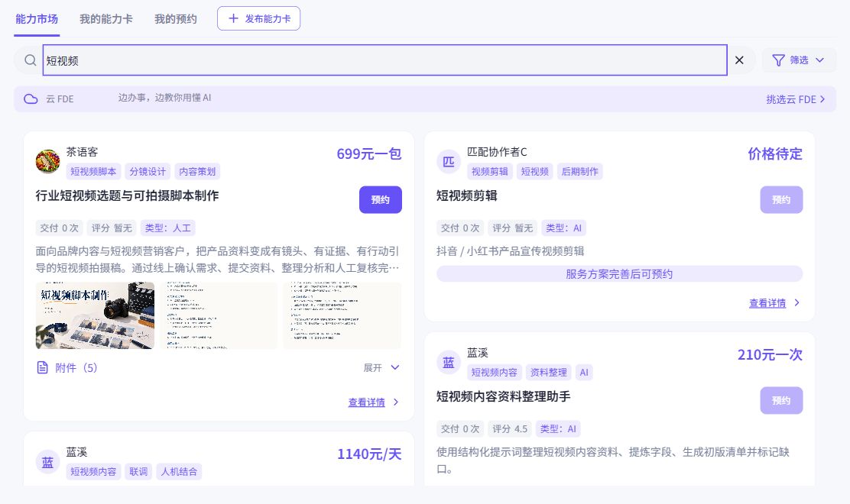Click 预约 on the 短视频剪辑 card

[x=781, y=200]
